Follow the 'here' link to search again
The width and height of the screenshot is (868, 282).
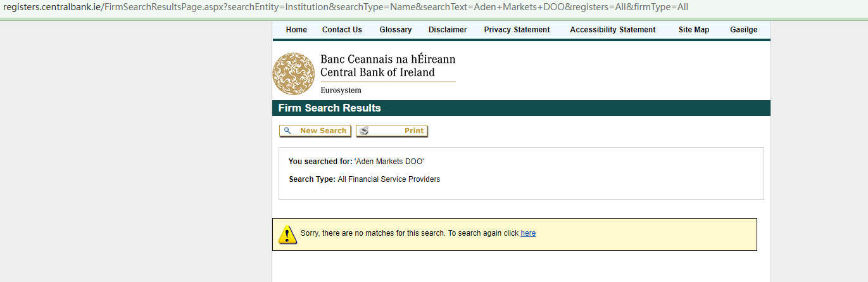(528, 233)
